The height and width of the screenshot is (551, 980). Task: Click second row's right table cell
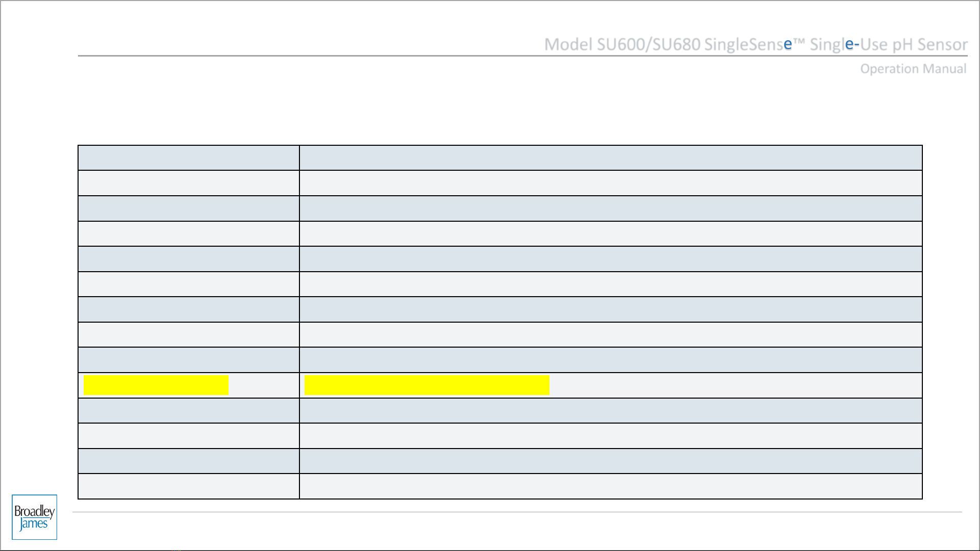point(610,183)
